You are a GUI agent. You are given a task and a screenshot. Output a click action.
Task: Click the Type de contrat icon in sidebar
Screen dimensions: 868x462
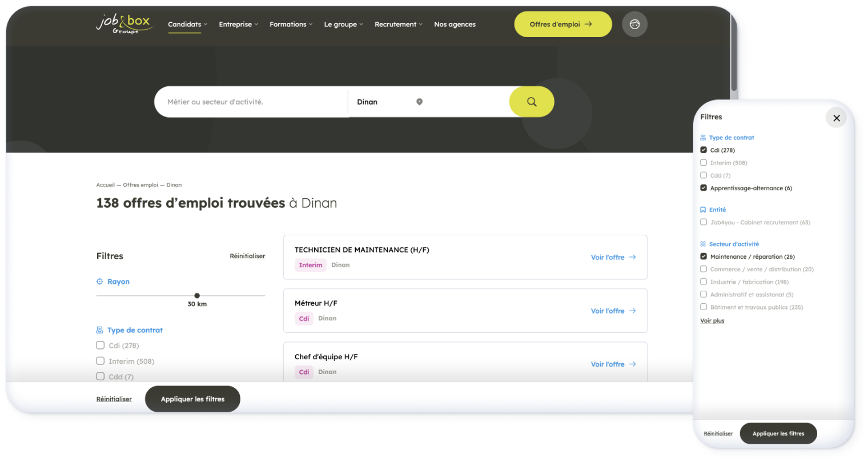tap(100, 330)
